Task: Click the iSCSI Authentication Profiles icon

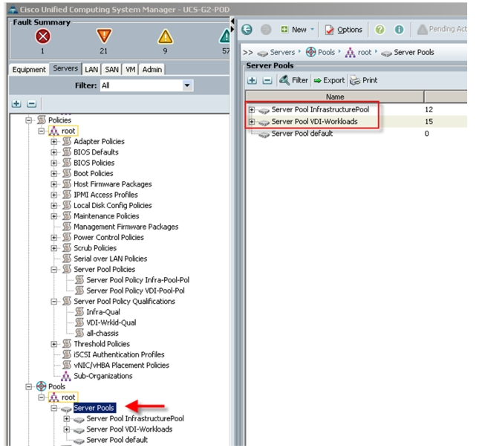Action: (x=67, y=354)
